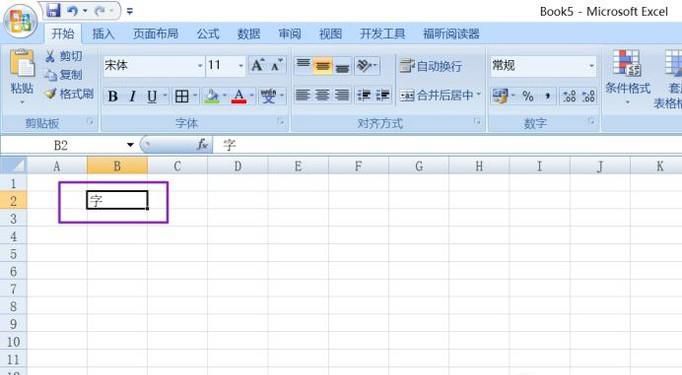
Task: Apply comma style separator
Action: coord(548,96)
